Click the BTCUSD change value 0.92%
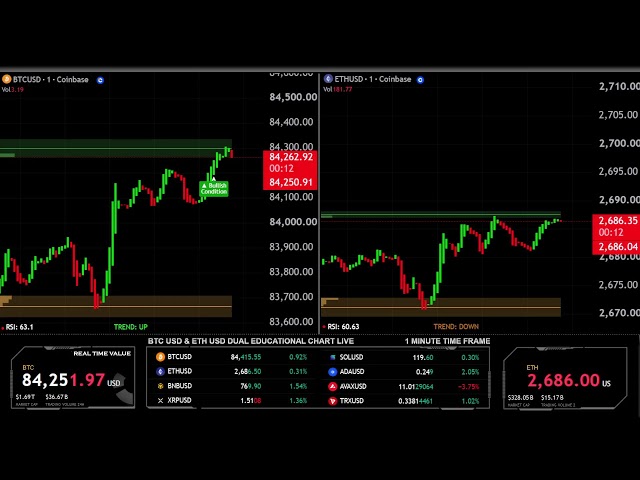The image size is (640, 480). click(x=298, y=357)
